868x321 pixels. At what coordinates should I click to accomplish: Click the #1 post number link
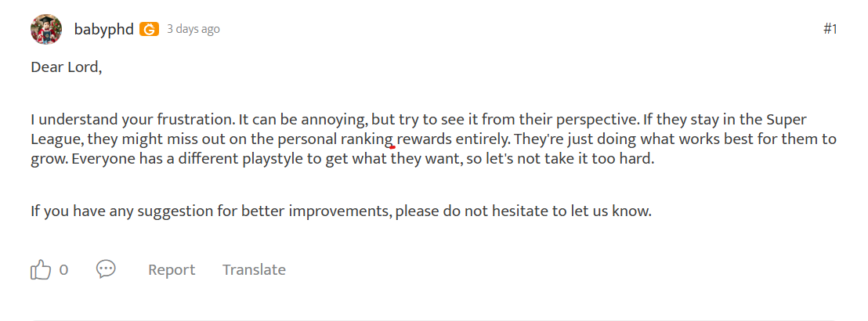click(x=830, y=29)
